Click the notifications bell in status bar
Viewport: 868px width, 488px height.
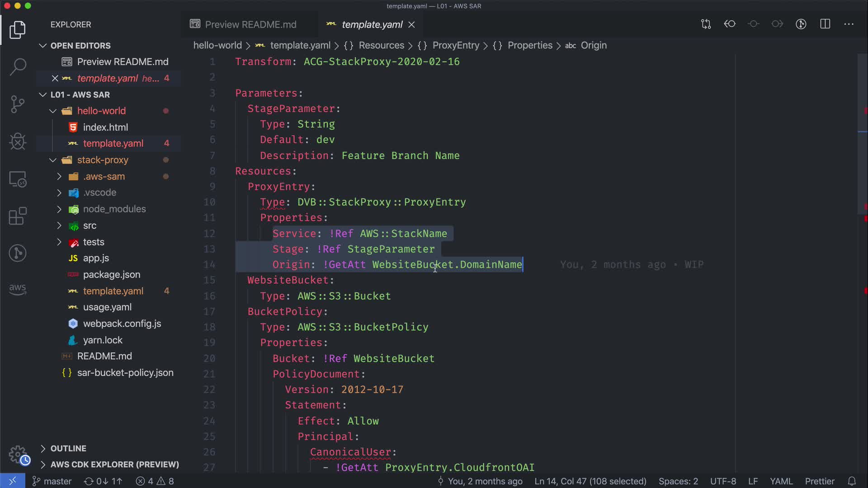coord(852,481)
